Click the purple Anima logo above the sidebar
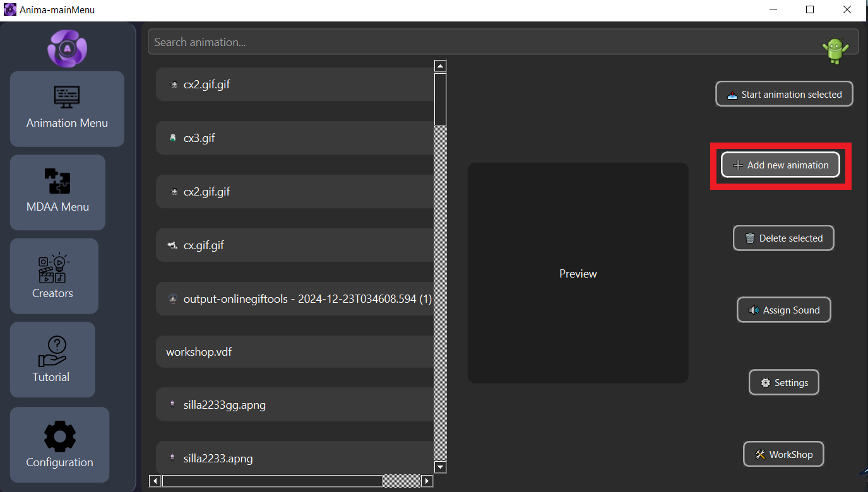 coord(66,48)
